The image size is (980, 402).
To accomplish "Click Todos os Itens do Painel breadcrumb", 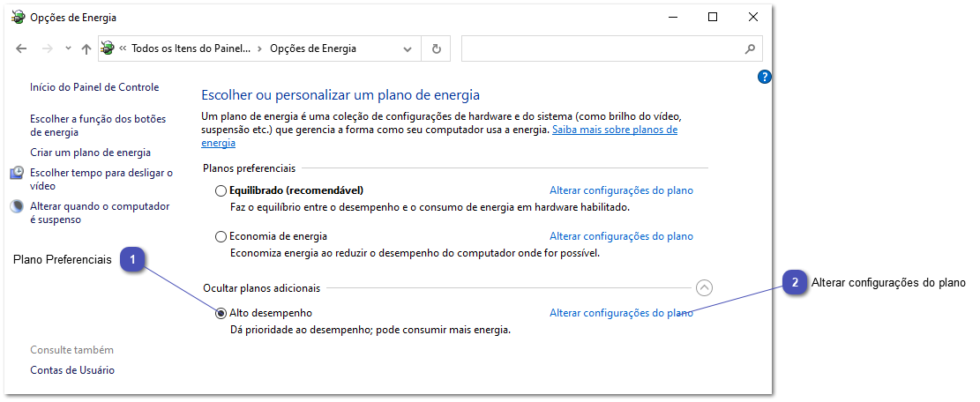I will [191, 48].
